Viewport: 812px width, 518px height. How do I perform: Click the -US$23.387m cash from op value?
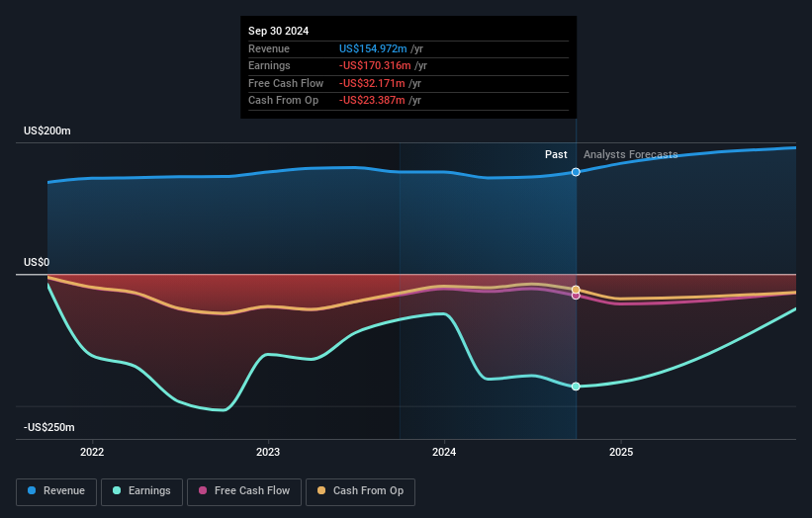pos(372,101)
